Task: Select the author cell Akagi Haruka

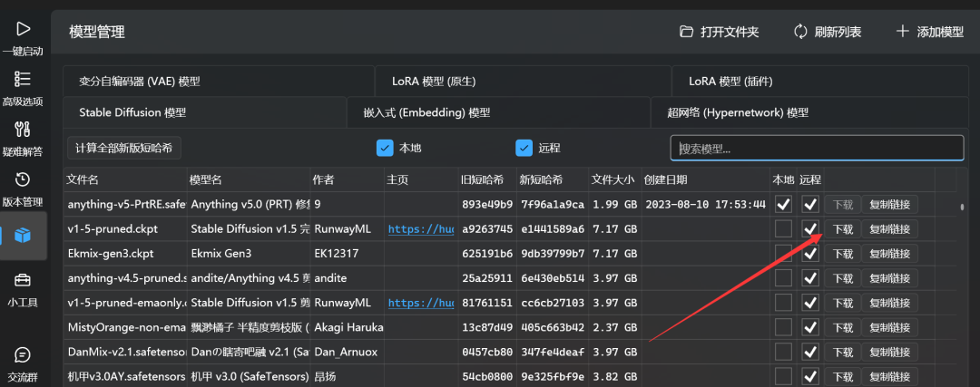Action: click(347, 327)
